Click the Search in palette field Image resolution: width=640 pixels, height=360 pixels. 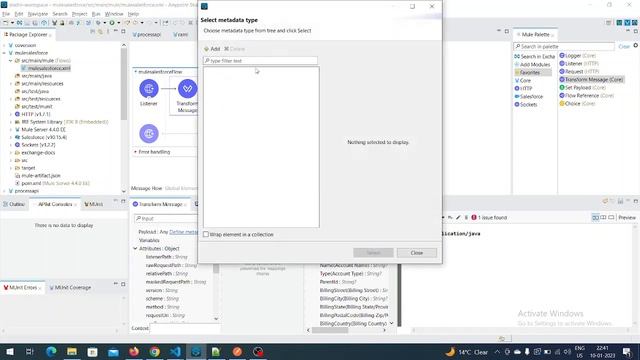tap(564, 47)
